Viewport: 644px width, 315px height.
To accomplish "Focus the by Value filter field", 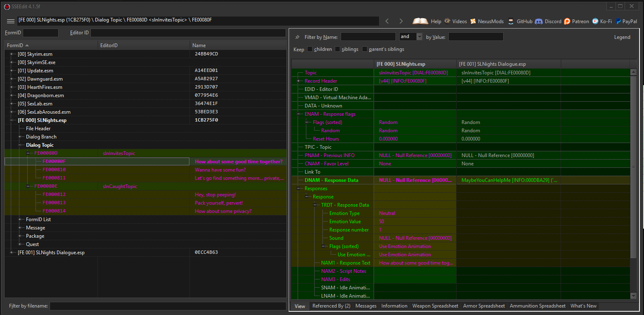I will pos(476,37).
